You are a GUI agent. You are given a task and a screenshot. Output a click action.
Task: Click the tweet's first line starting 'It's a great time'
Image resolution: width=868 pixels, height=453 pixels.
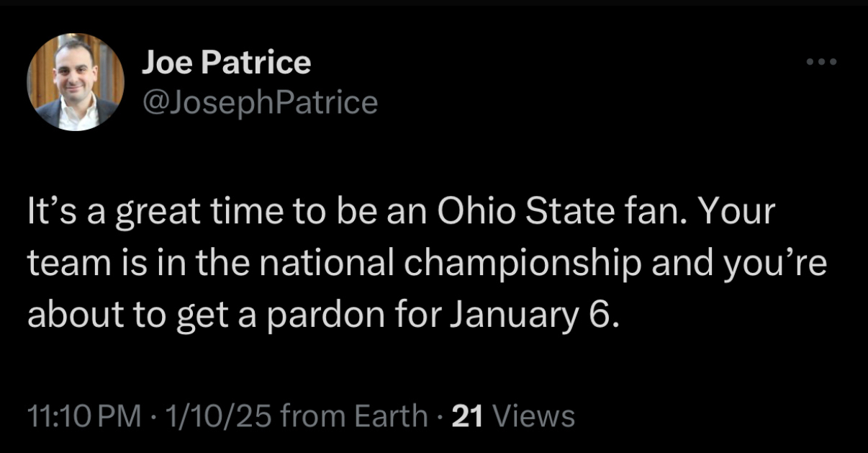[400, 214]
